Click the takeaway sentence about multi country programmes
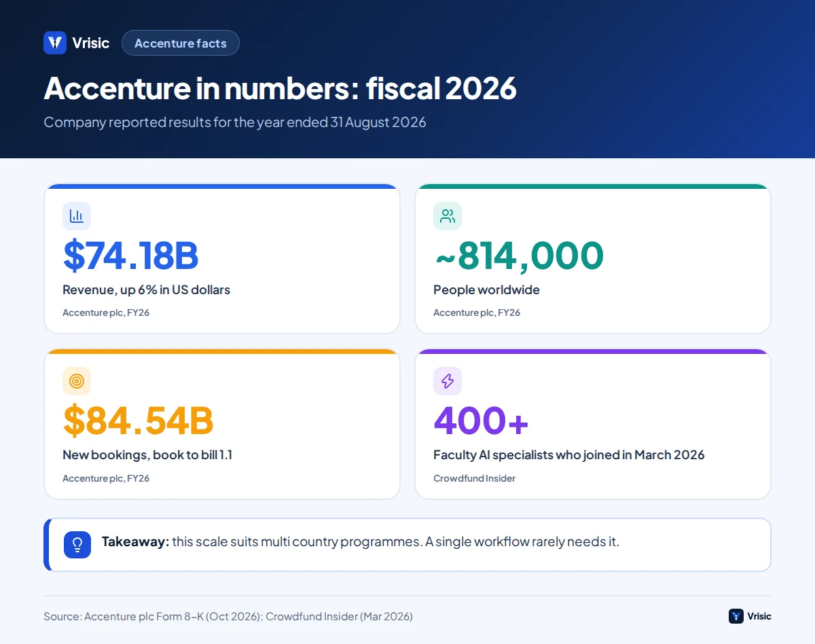The width and height of the screenshot is (815, 644). pos(395,542)
